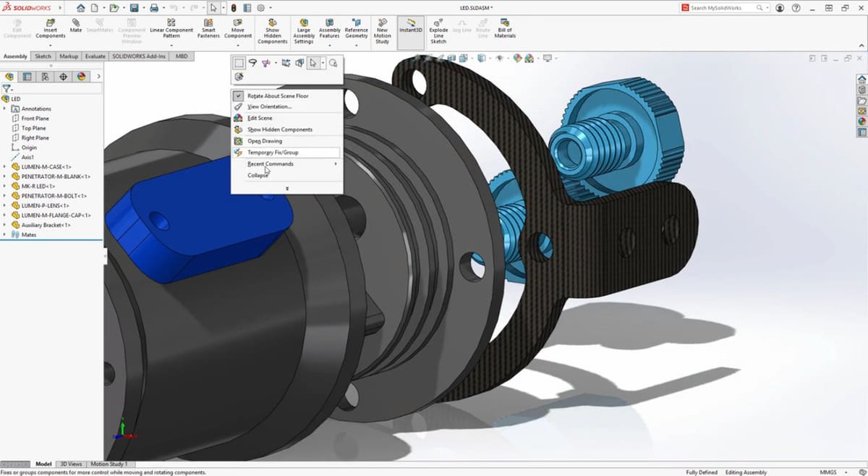
Task: Open the tree filter funnel dropdown
Action: pyautogui.click(x=7, y=88)
